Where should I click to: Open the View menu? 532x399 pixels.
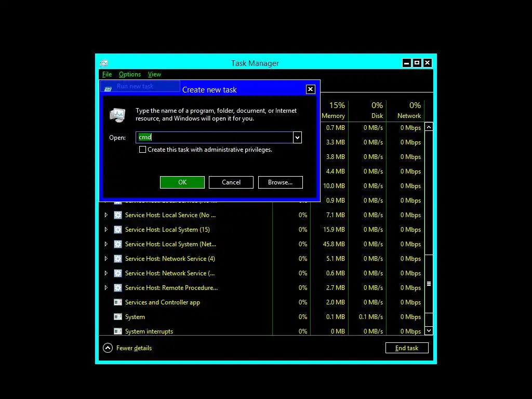click(x=154, y=74)
